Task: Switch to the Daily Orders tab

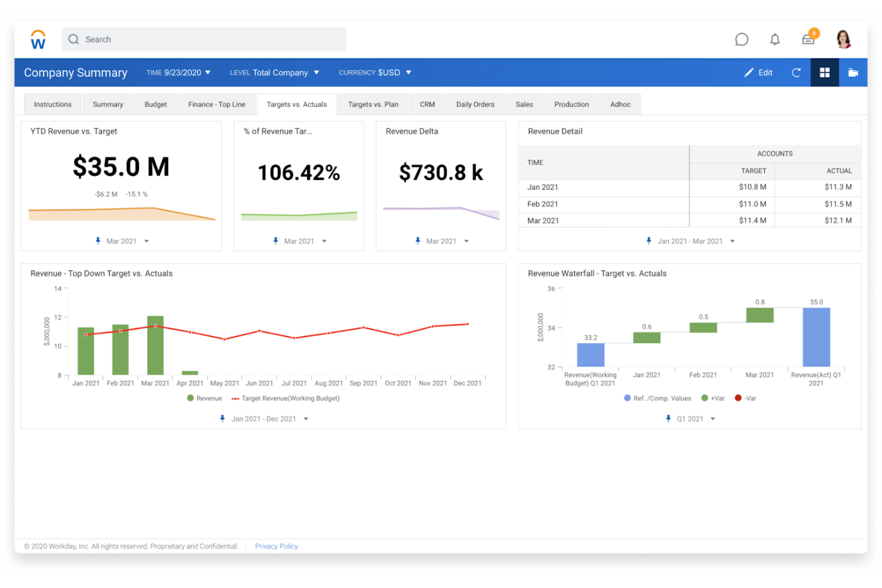Action: [x=475, y=104]
